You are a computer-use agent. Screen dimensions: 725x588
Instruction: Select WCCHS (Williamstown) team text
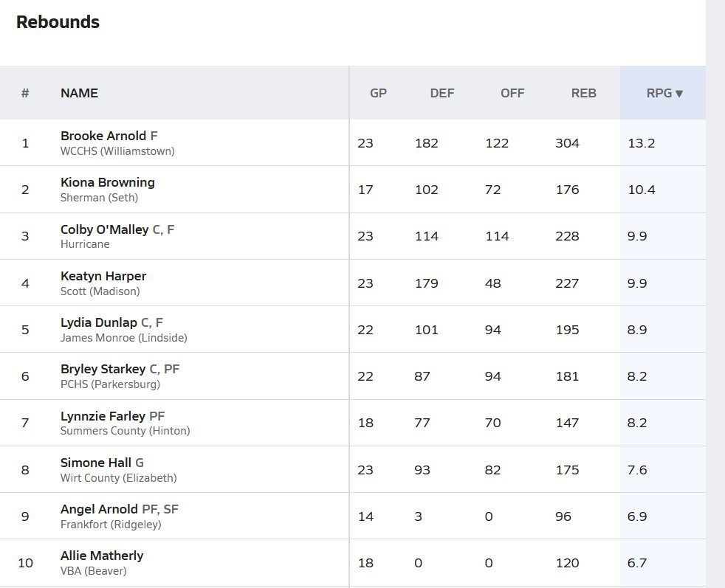117,151
